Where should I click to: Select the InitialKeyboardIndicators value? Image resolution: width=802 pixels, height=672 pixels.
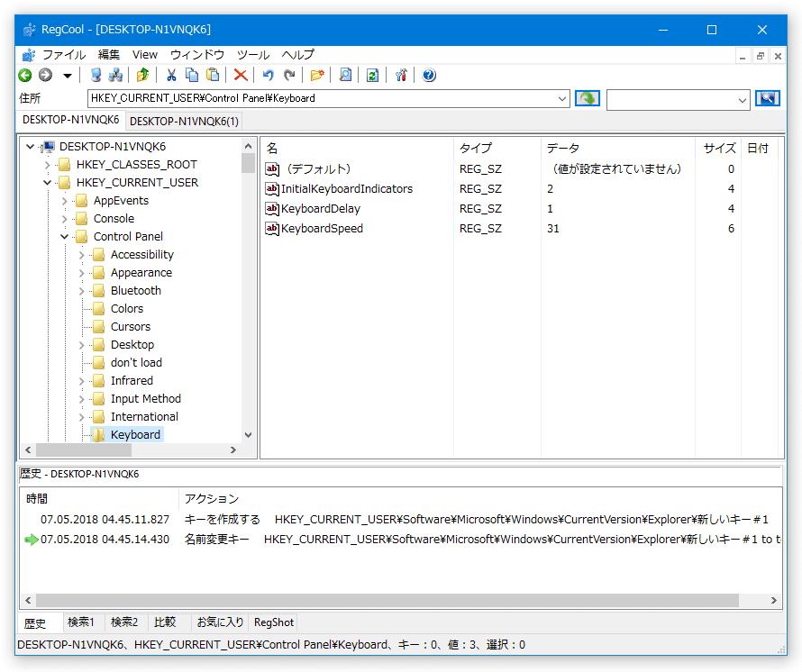point(346,188)
